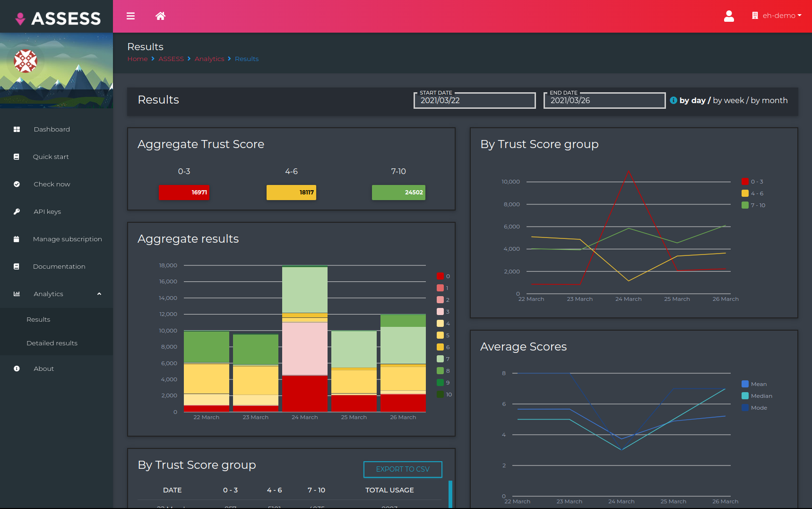Click the Analytics chart icon

point(17,294)
